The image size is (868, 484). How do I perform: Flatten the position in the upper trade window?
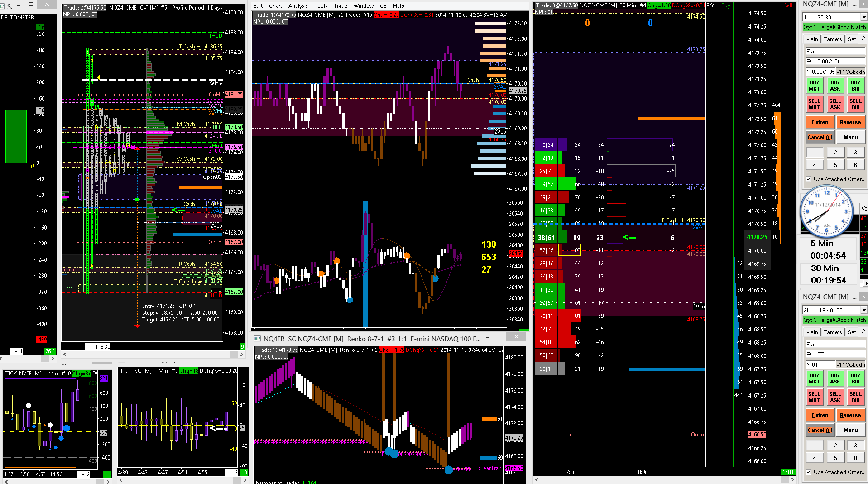tap(820, 122)
